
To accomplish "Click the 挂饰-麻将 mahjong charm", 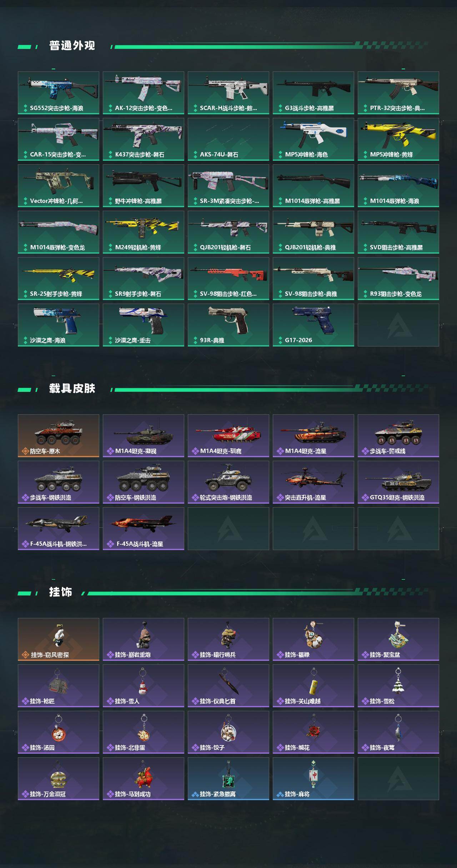I will tap(313, 779).
